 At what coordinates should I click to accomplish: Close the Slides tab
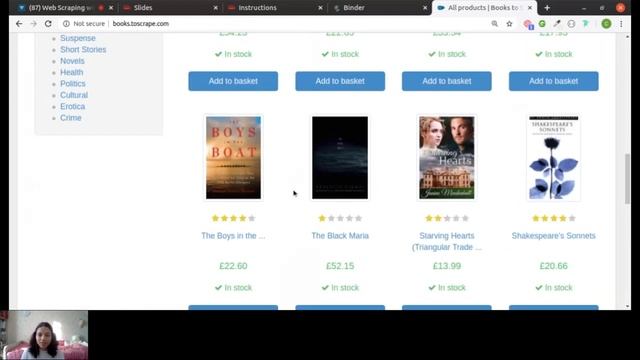point(216,8)
